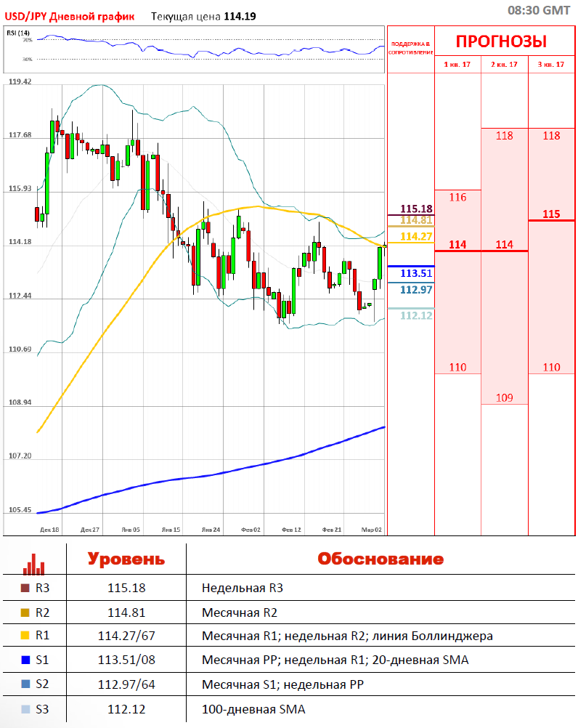This screenshot has height=728, width=586.
Task: Click the Уровень column header
Action: click(126, 559)
